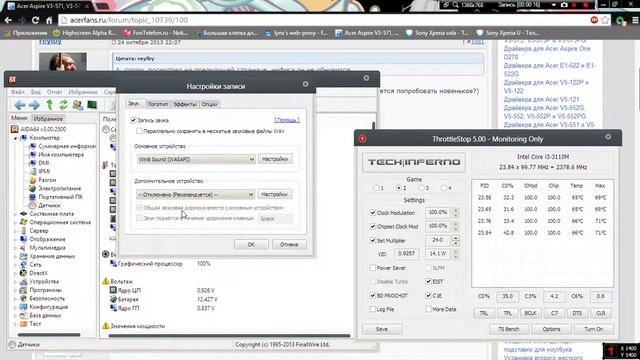Go back using AIDA64 left arrow toolbar icon
Viewport: 640px width, 360px height.
click(20, 105)
